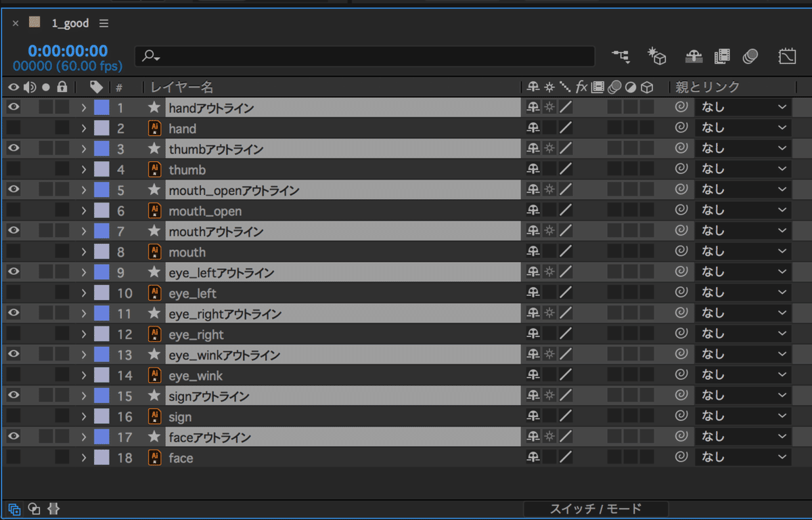
Task: Toggle shy switch for the eye_left layer
Action: point(533,292)
